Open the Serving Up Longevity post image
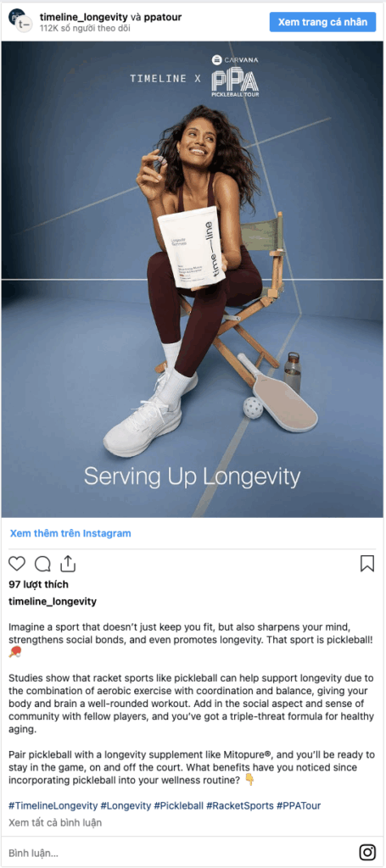 (193, 280)
